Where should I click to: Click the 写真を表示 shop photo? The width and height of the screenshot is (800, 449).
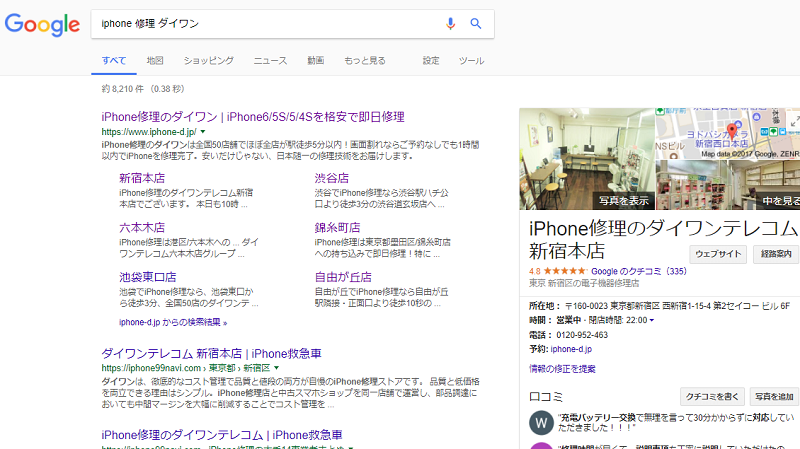pyautogui.click(x=587, y=159)
